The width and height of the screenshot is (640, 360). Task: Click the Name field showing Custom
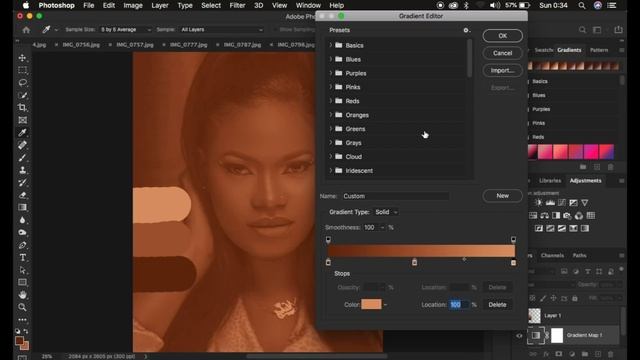(x=395, y=196)
